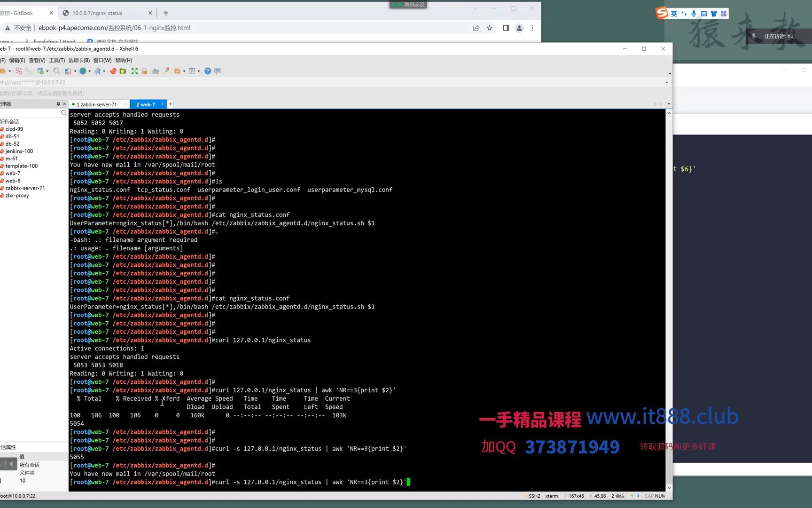Switch to the 10.0.0.7/nginx_status Chrome tab
The image size is (812, 508).
tap(97, 13)
